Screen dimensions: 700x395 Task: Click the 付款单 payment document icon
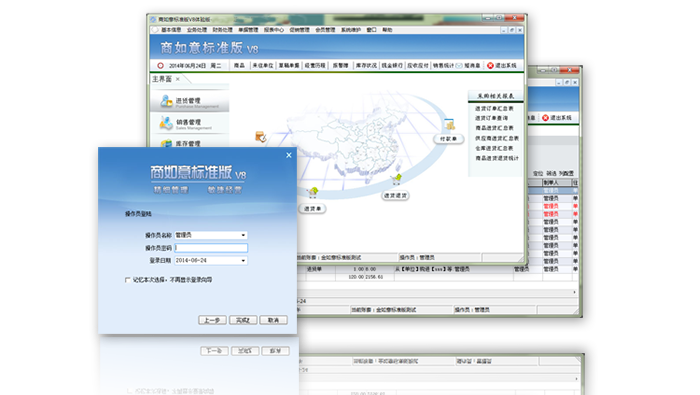pyautogui.click(x=450, y=125)
